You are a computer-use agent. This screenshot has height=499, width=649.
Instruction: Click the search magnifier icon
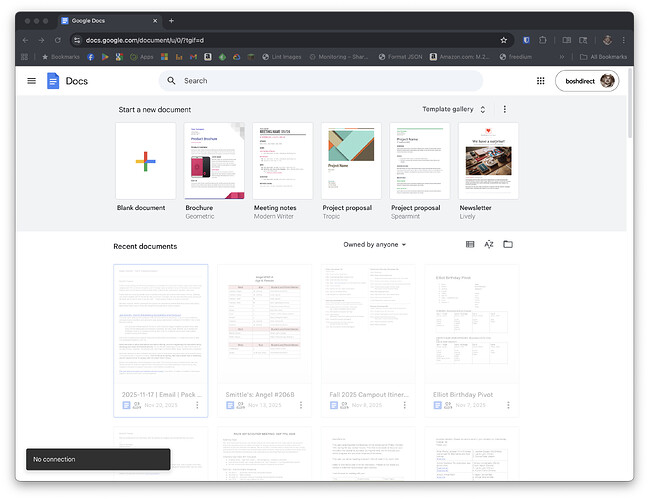point(171,81)
